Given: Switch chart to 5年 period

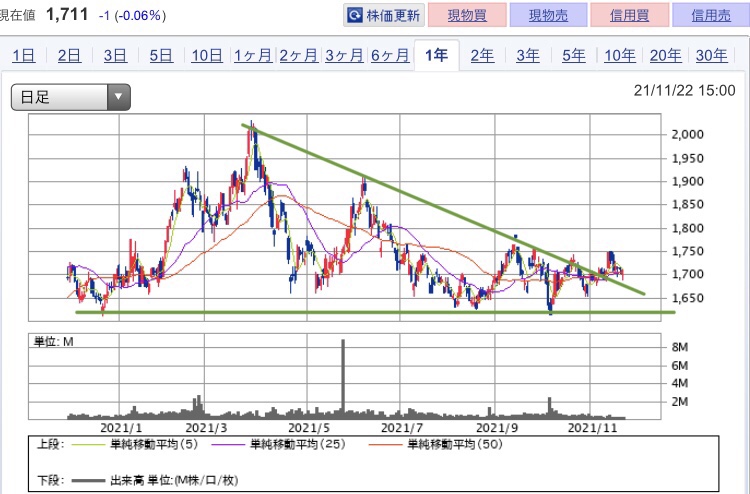Looking at the screenshot, I should pos(574,55).
